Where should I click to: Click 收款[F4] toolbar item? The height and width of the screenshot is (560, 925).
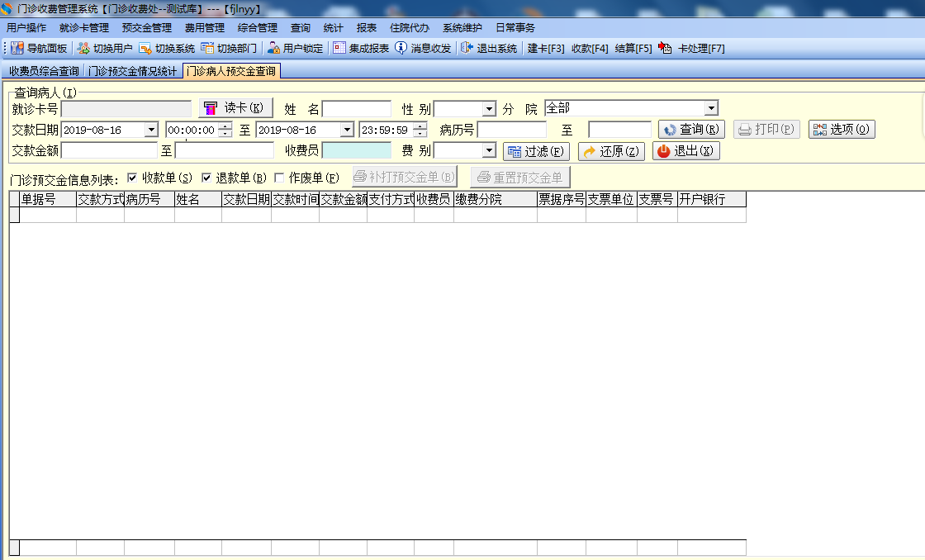[590, 49]
